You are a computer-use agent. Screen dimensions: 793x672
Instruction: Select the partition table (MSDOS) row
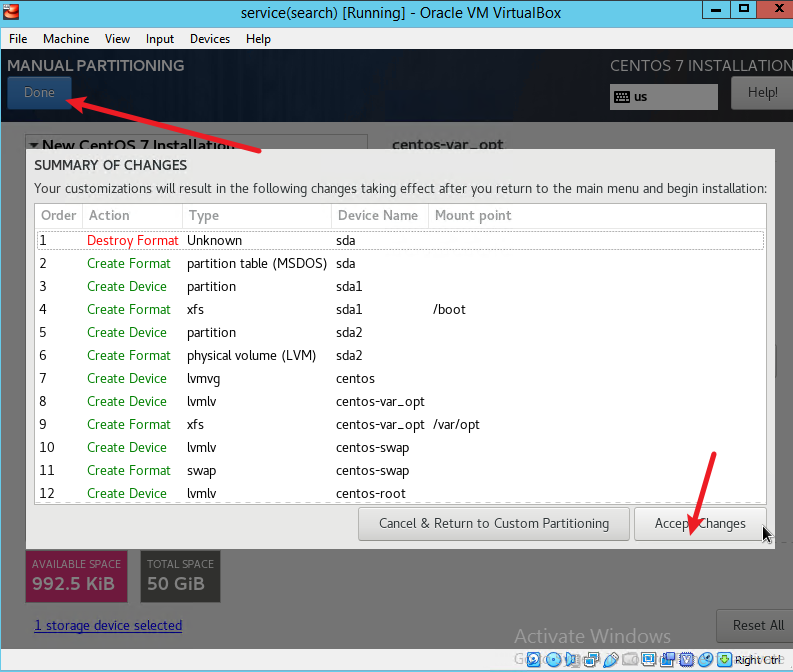pyautogui.click(x=400, y=263)
